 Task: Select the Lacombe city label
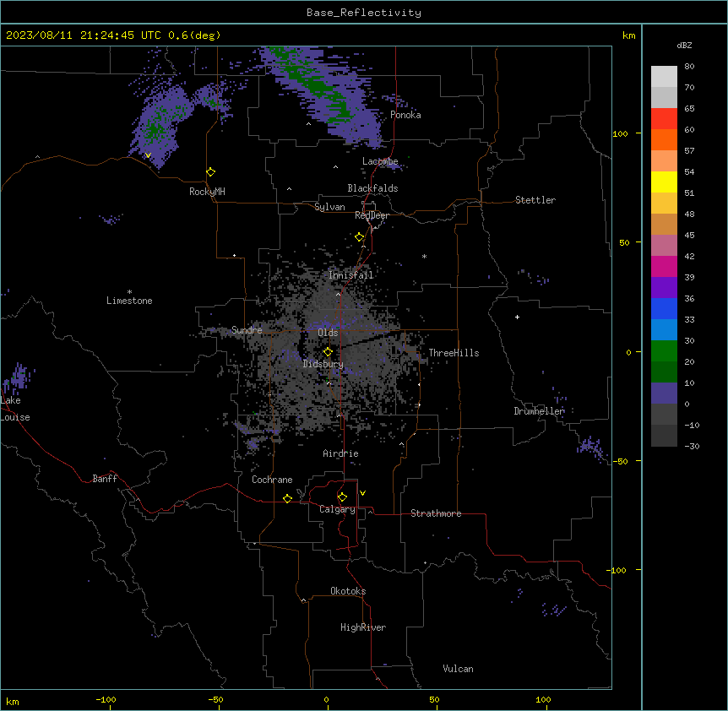click(380, 161)
